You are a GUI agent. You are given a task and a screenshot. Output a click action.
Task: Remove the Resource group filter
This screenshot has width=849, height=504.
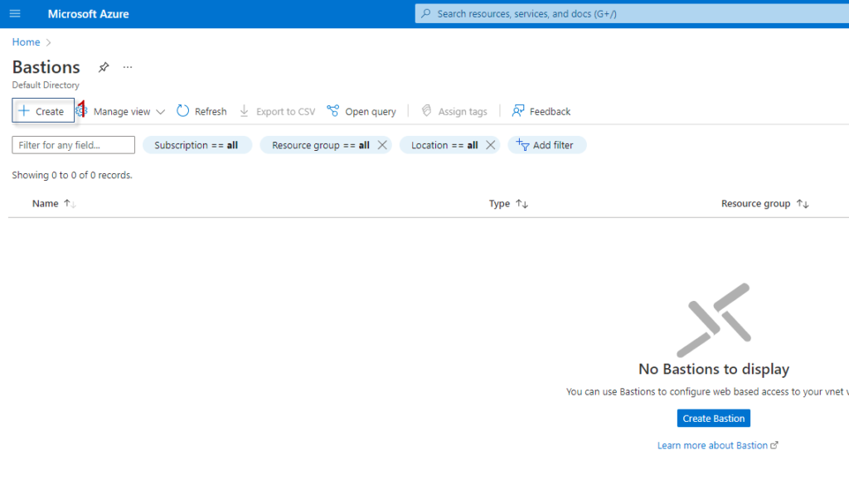coord(382,145)
